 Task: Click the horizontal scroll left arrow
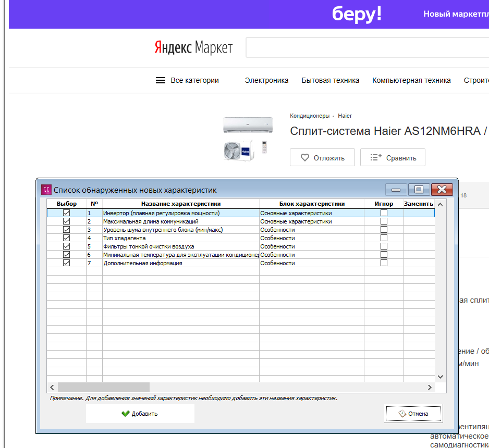click(x=52, y=387)
